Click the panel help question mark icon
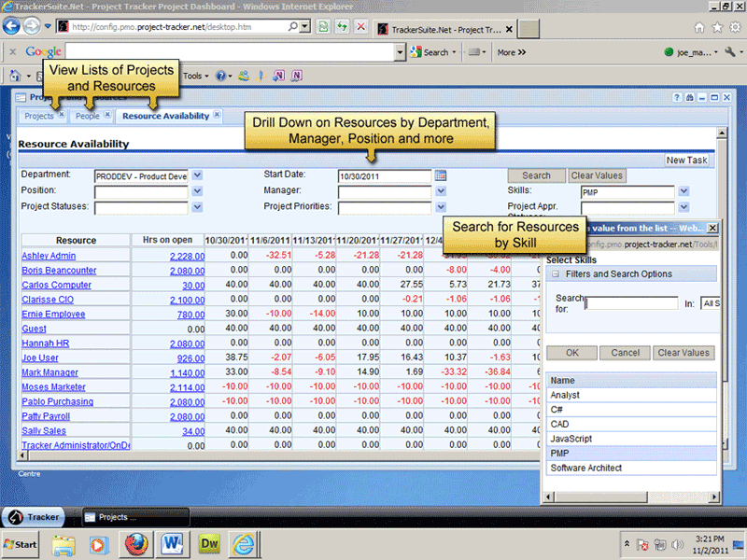The image size is (747, 560). click(x=677, y=98)
